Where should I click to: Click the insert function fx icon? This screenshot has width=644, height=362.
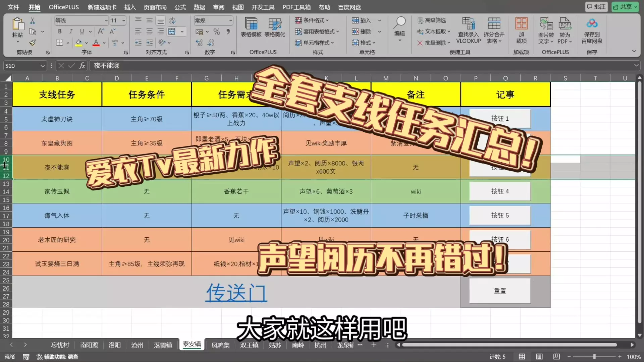(82, 66)
